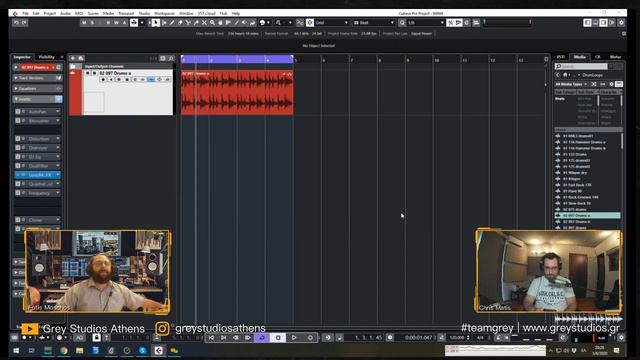The height and width of the screenshot is (360, 640).
Task: Toggle global Solo S button
Action: click(92, 23)
